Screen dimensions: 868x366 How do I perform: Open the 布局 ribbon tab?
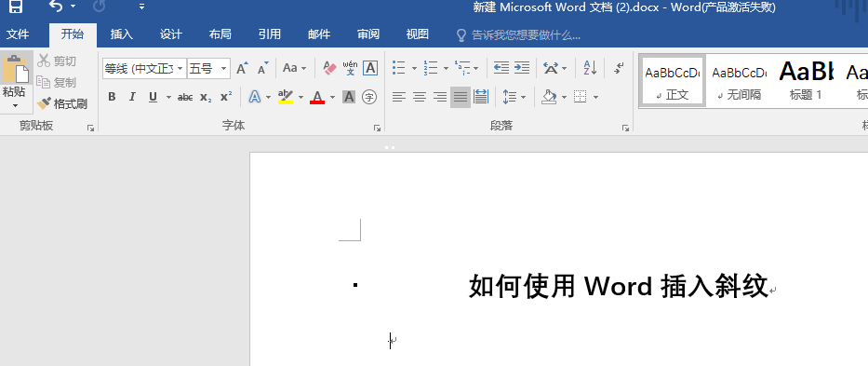tap(220, 34)
